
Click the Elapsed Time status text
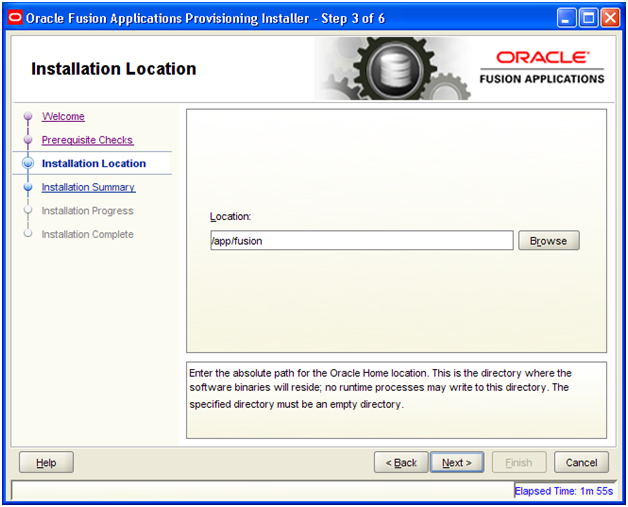coord(564,491)
